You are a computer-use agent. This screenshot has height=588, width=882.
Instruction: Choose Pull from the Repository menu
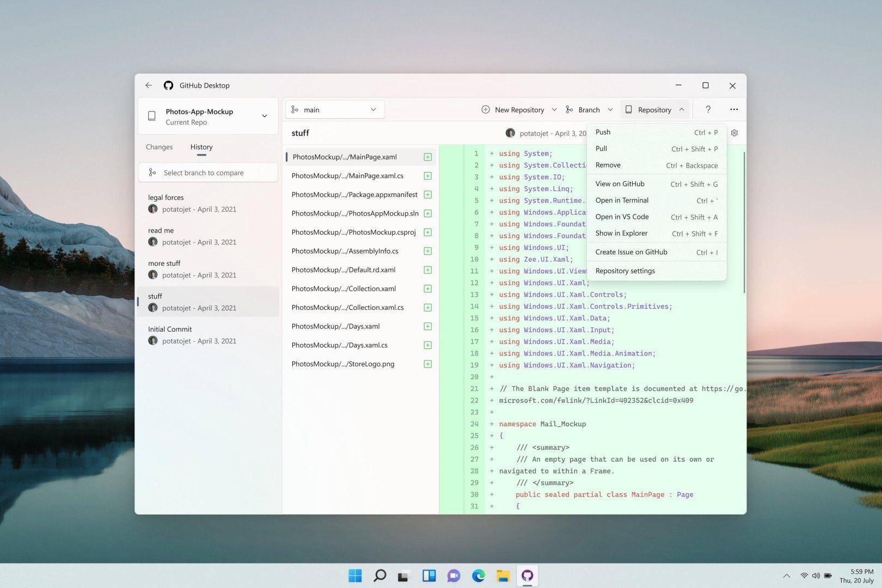pos(657,149)
